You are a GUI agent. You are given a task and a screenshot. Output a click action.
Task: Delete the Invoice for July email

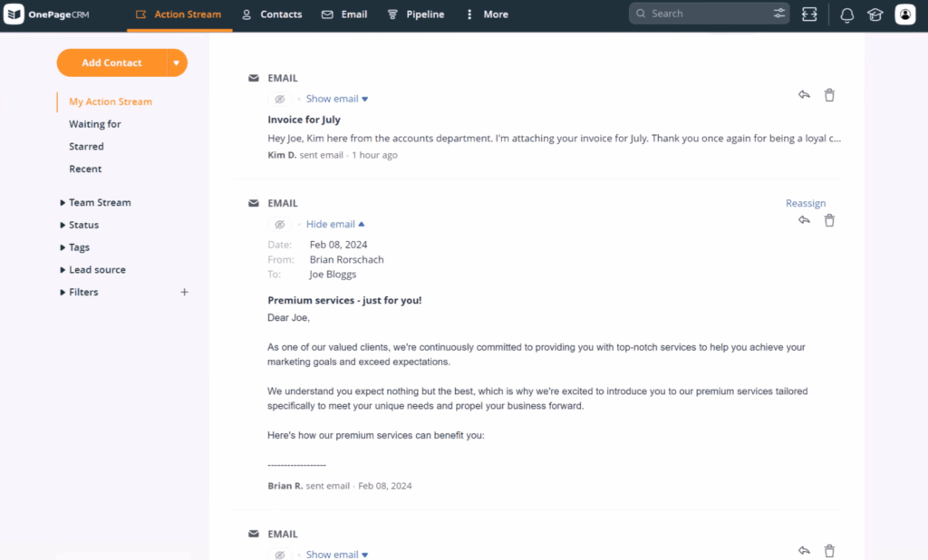coord(829,94)
